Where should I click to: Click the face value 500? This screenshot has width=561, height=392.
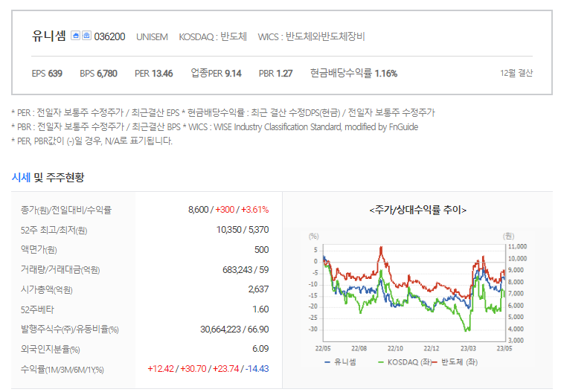pyautogui.click(x=262, y=250)
